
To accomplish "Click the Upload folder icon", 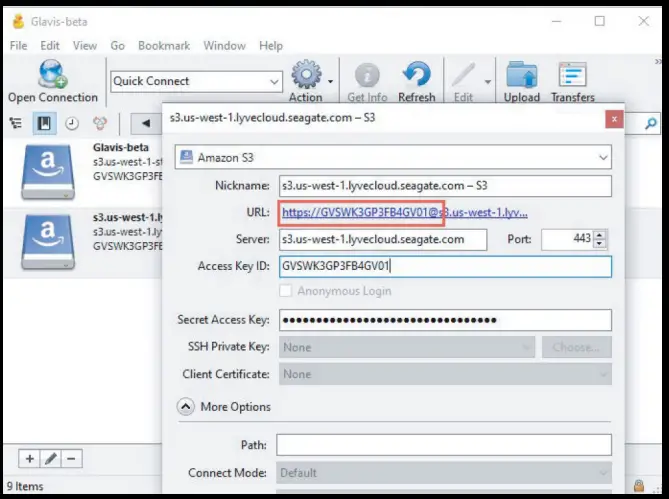I will [521, 75].
